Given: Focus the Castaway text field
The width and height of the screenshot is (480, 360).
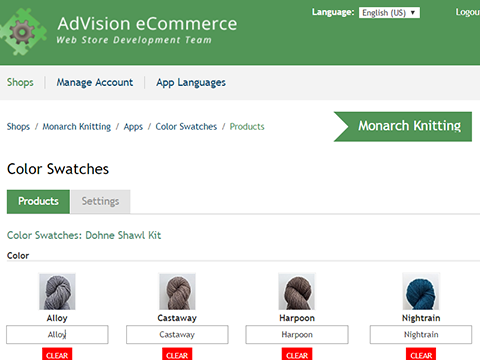Looking at the screenshot, I should [x=177, y=334].
